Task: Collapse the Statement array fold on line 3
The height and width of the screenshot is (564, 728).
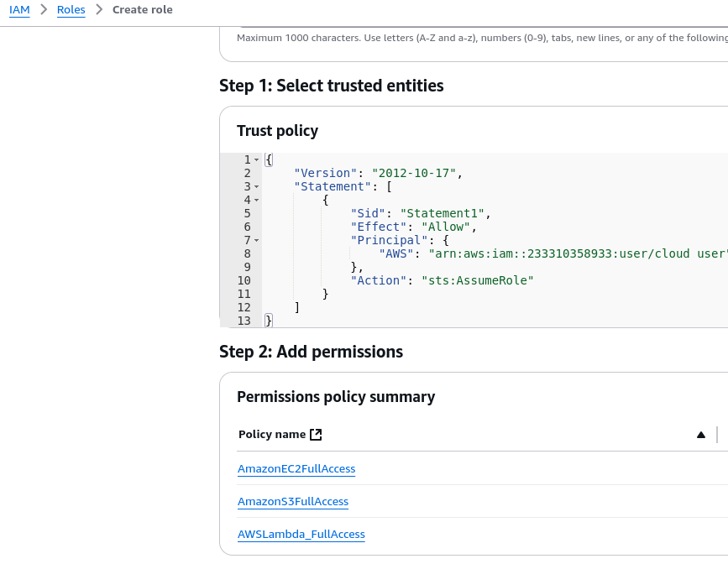Action: pos(256,187)
